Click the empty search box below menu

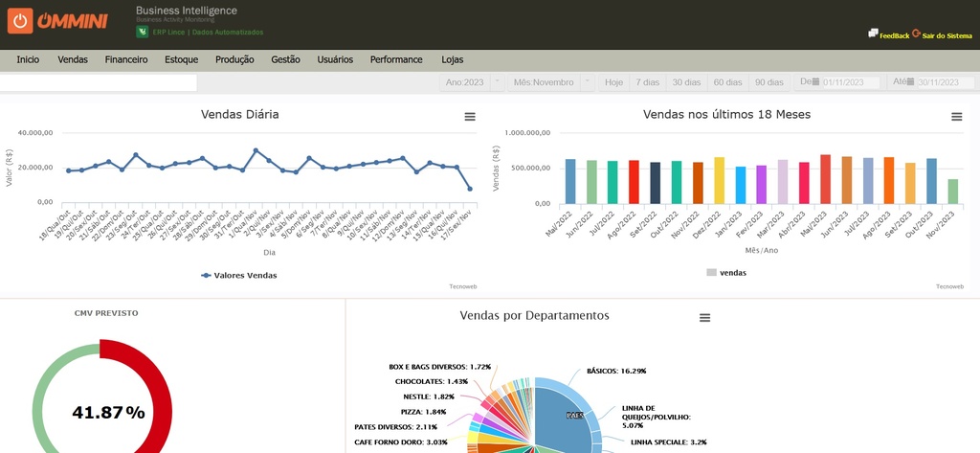[x=99, y=82]
